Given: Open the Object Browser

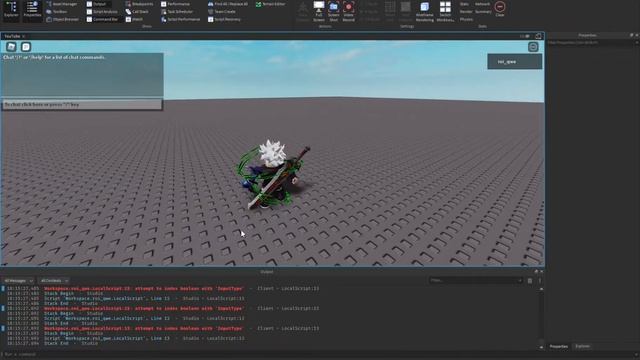Looking at the screenshot, I should pyautogui.click(x=62, y=19).
